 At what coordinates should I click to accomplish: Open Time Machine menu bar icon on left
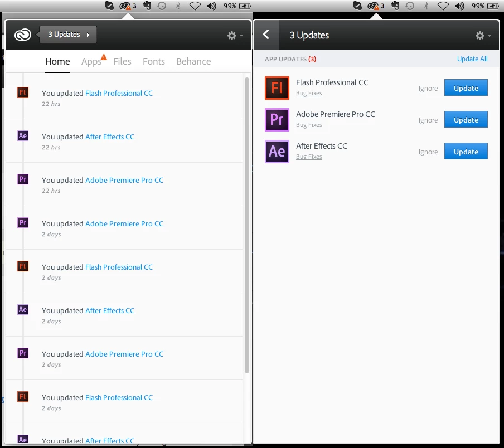pyautogui.click(x=162, y=6)
